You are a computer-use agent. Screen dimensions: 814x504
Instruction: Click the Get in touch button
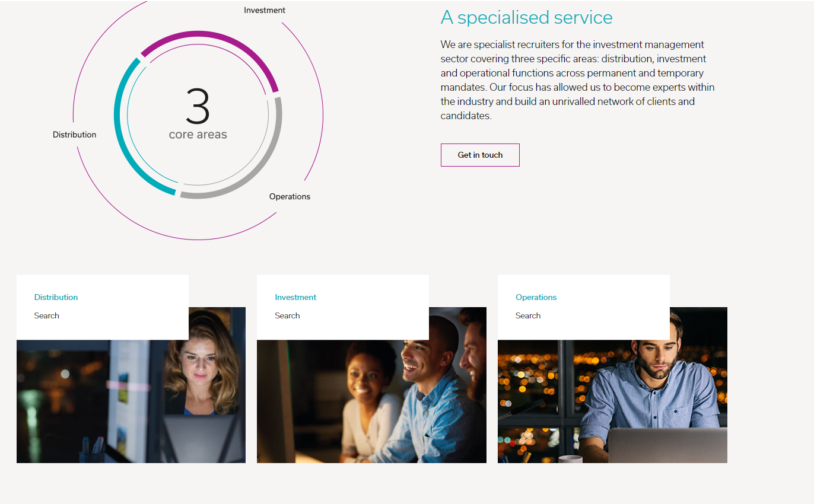(x=480, y=155)
